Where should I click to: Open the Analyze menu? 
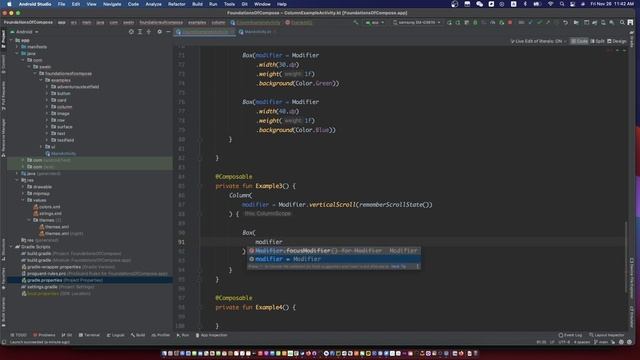153,4
